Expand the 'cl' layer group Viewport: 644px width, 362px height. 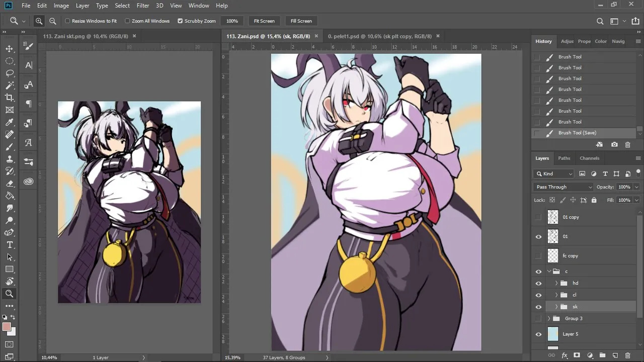(x=556, y=295)
